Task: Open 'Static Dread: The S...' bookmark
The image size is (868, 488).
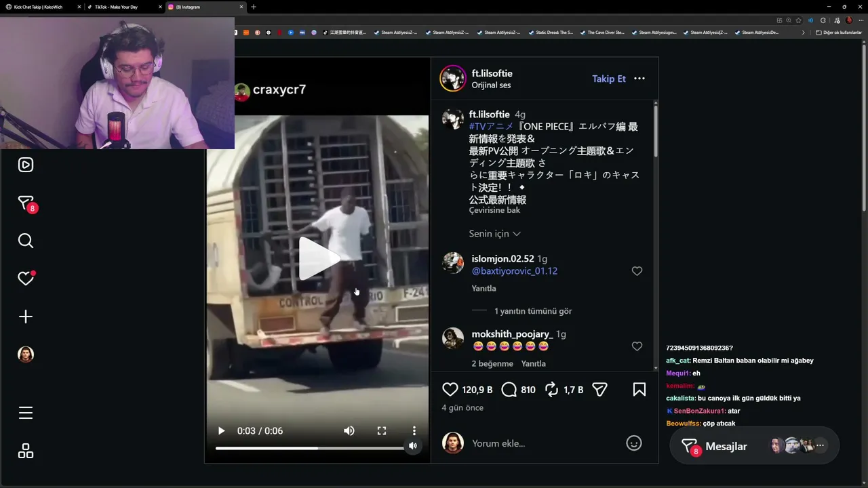Action: click(550, 33)
